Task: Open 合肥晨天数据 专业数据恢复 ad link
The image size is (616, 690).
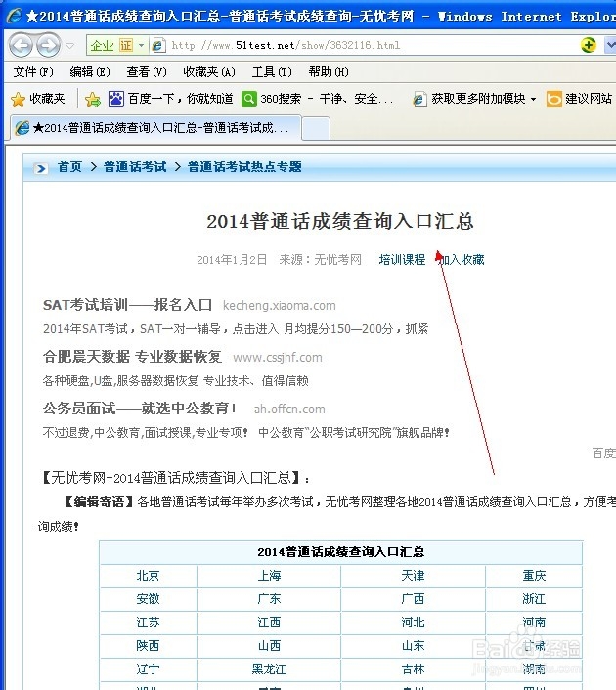Action: coord(132,357)
